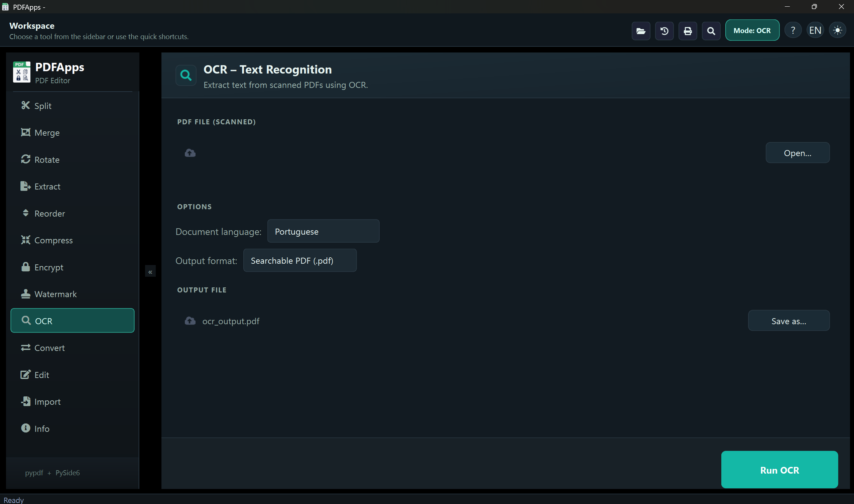Click the open folder icon in top toolbar
The image size is (854, 504).
[641, 31]
